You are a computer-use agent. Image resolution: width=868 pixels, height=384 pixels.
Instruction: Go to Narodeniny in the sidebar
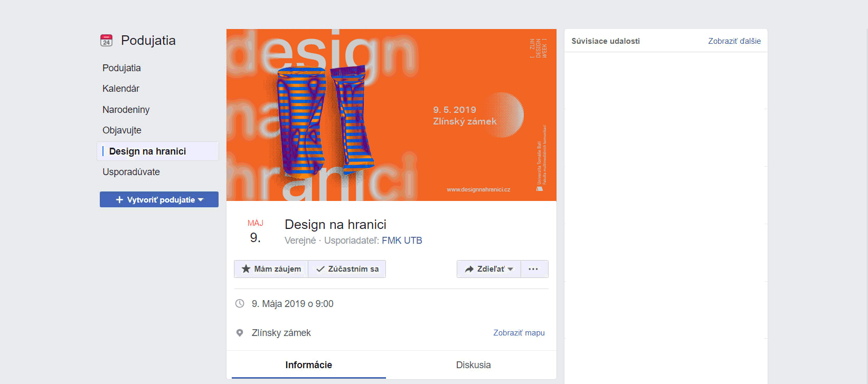click(x=126, y=110)
